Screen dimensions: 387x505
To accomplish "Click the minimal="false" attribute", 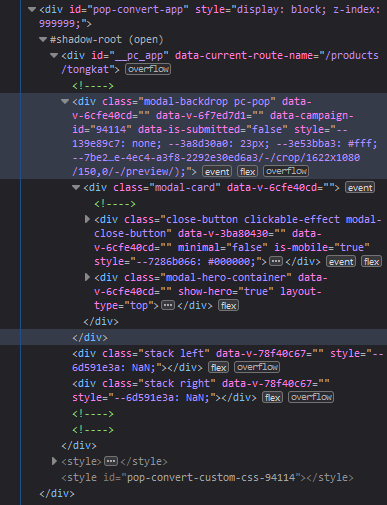I will 223,247.
